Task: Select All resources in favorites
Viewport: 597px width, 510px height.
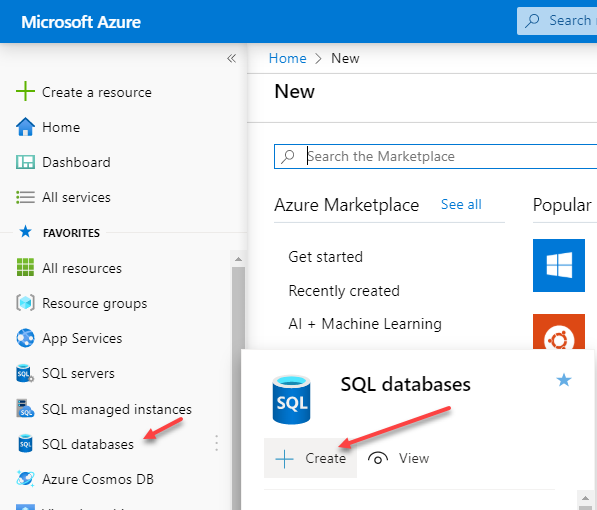Action: tap(82, 268)
